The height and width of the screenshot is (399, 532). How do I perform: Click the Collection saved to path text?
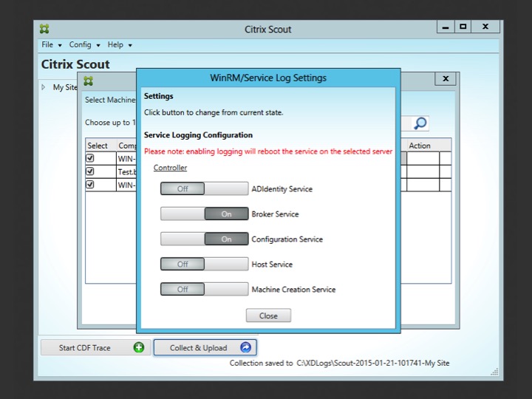tap(339, 363)
